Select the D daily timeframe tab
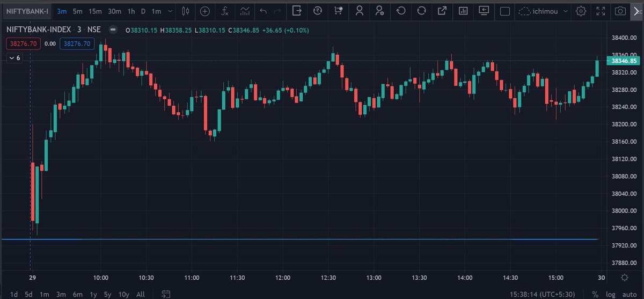The height and width of the screenshot is (299, 644). 143,11
